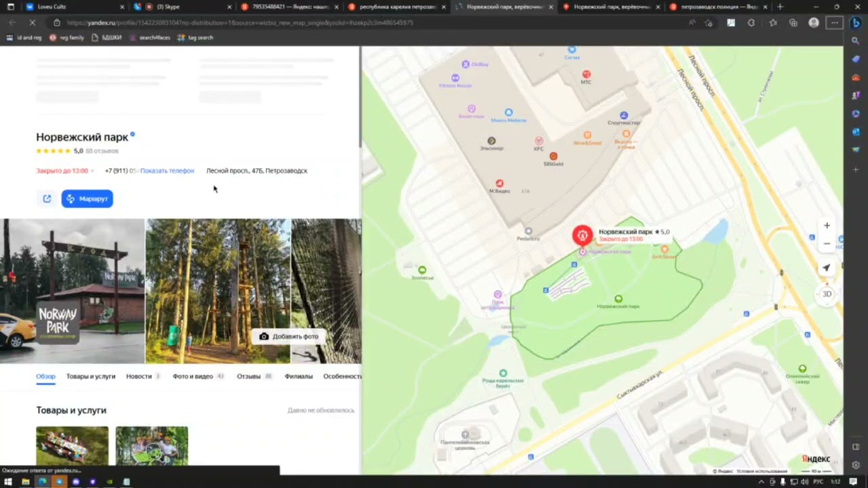Click the browser profile avatar icon

point(814,22)
